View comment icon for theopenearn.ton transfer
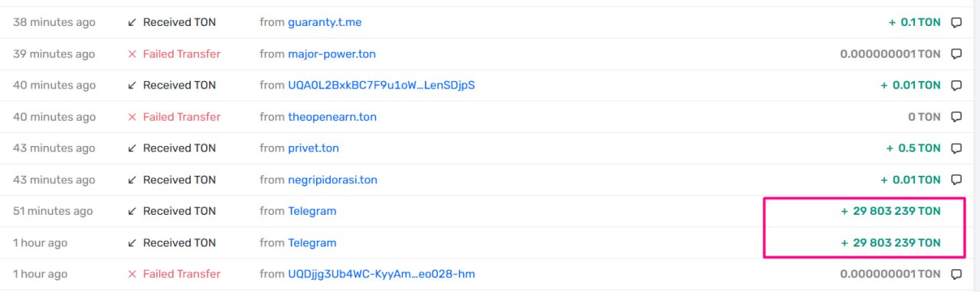980x292 pixels. (x=956, y=117)
